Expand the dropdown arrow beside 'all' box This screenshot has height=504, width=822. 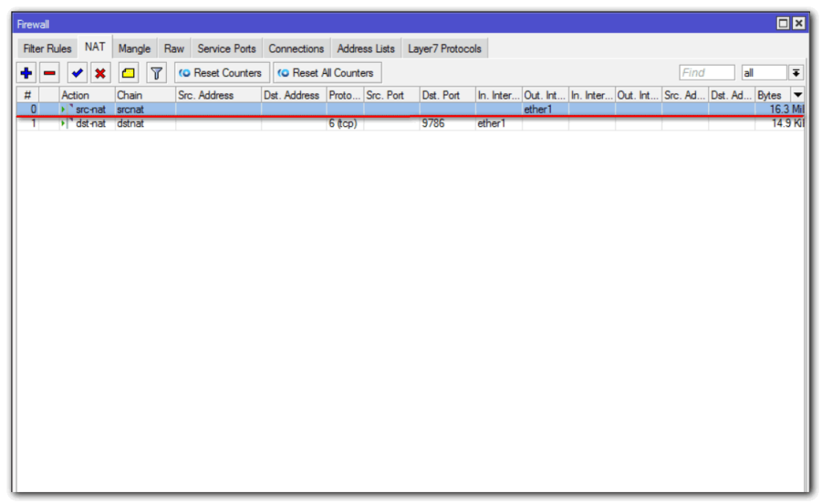click(796, 73)
